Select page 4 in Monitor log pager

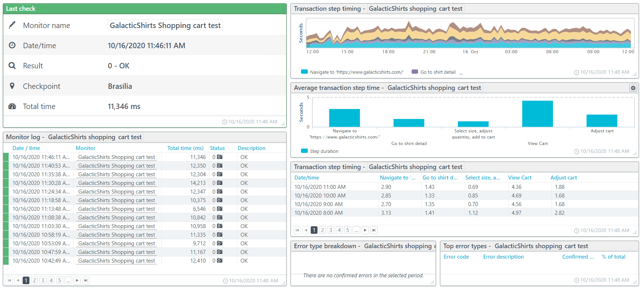[x=51, y=281]
